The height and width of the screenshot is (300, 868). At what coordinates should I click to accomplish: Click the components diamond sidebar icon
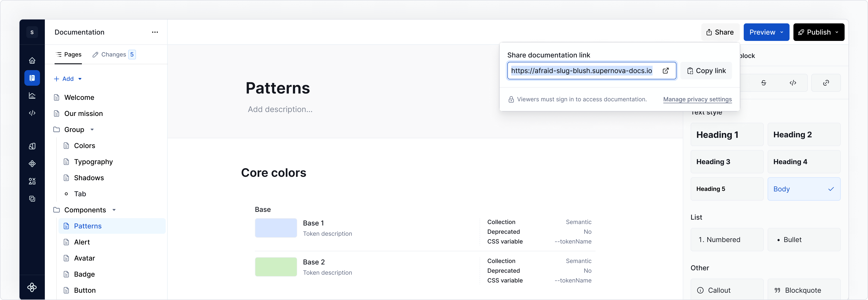coord(32,164)
